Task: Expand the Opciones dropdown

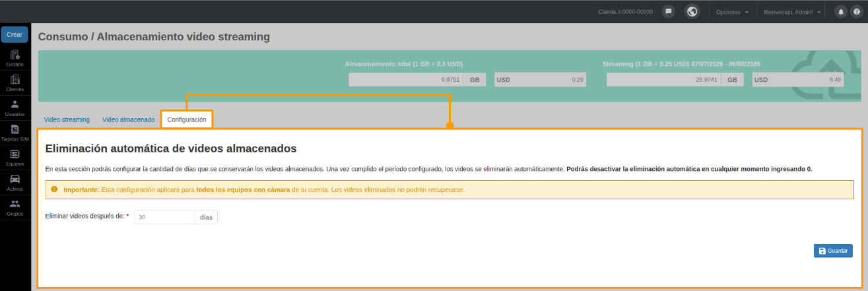Action: 732,12
